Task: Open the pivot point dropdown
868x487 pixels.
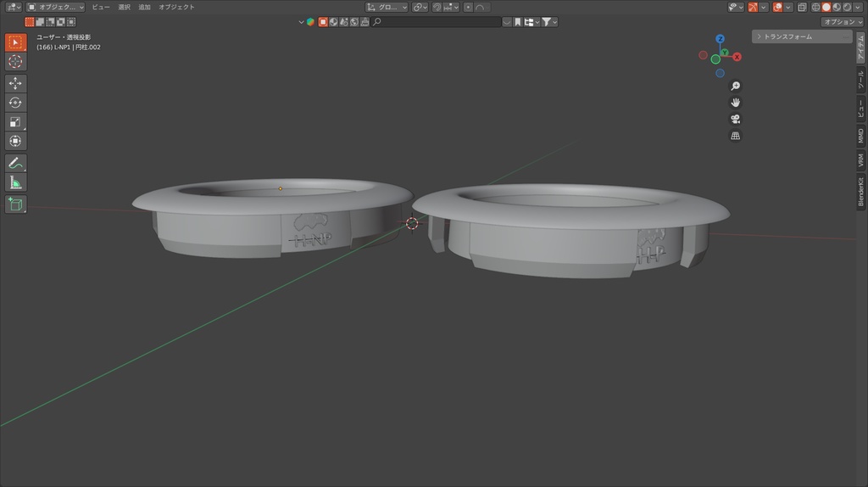Action: (x=420, y=7)
